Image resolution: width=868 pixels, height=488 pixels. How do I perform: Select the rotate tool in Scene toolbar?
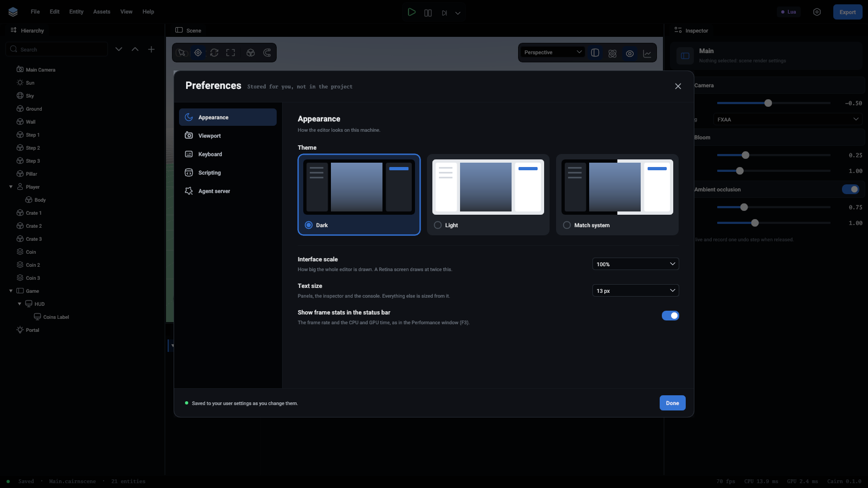click(x=214, y=53)
